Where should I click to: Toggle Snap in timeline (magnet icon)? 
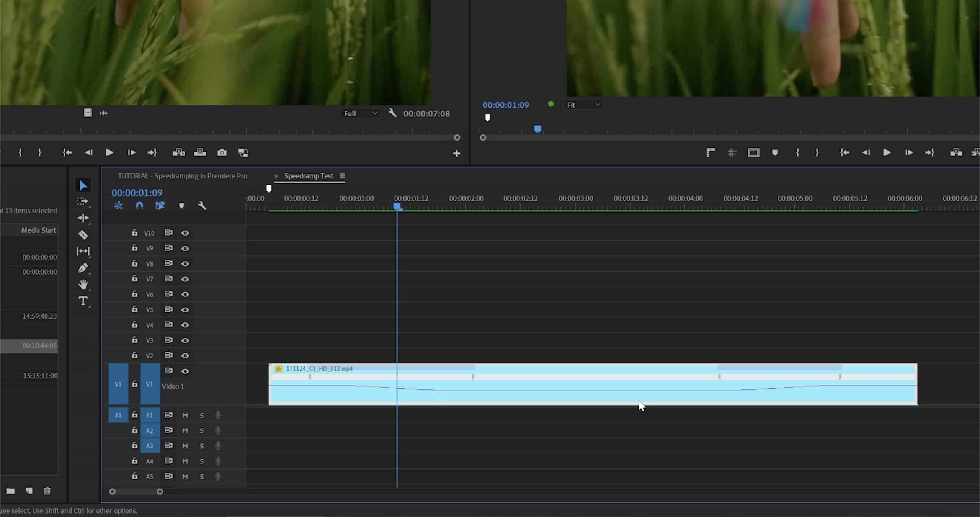click(x=139, y=206)
